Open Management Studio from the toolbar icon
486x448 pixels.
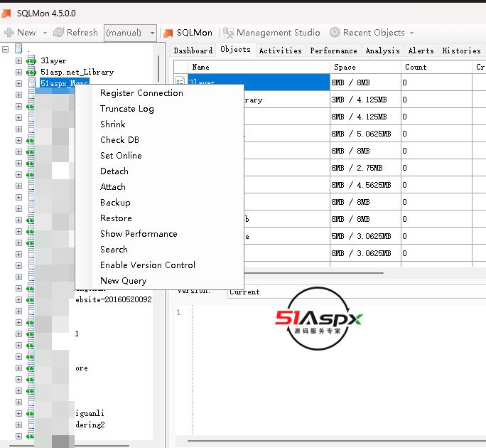tap(228, 33)
